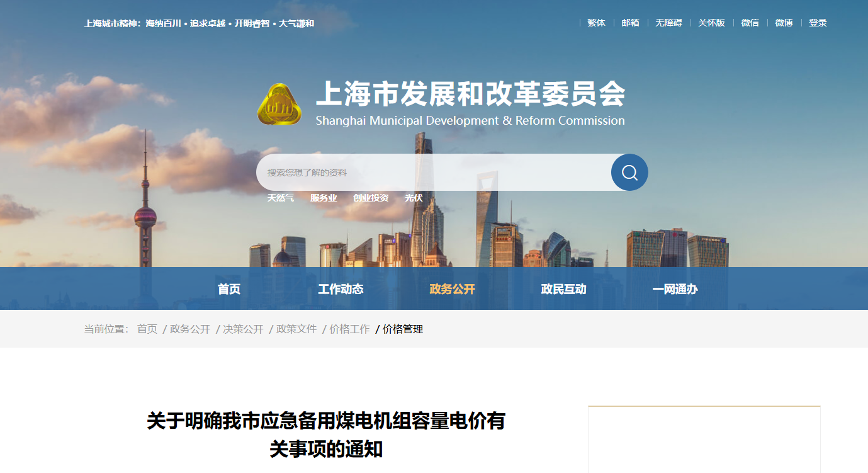Open the 一网通办 navigation tab
This screenshot has width=868, height=473.
coord(675,289)
